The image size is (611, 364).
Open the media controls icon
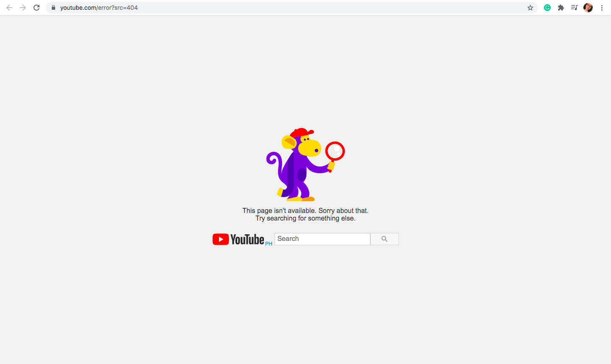tap(574, 8)
